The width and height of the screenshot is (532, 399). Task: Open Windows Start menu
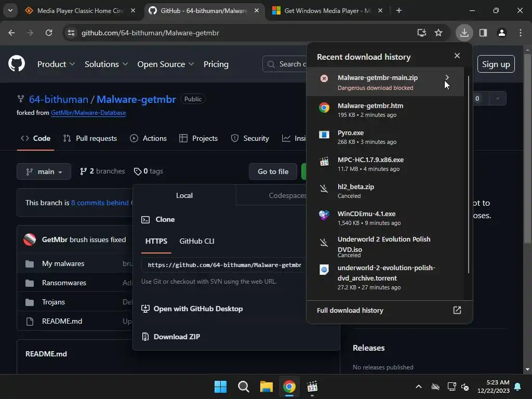(220, 387)
